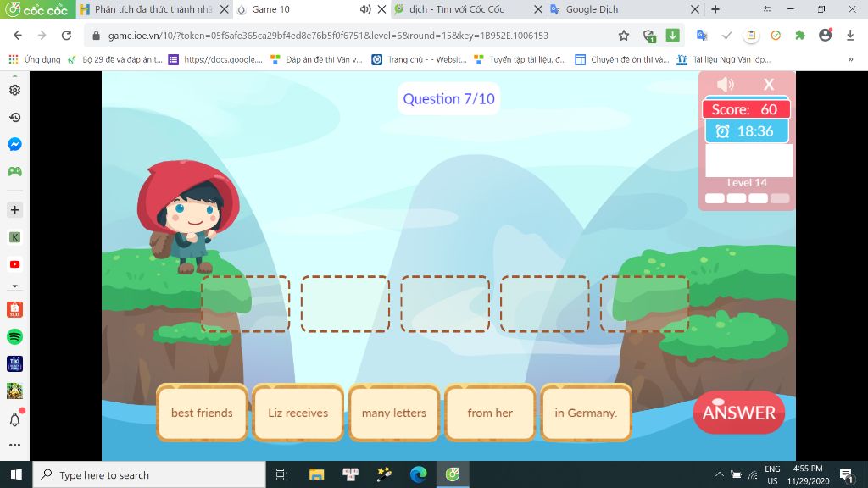
Task: Select the 'Liz receives' word tile
Action: 298,413
